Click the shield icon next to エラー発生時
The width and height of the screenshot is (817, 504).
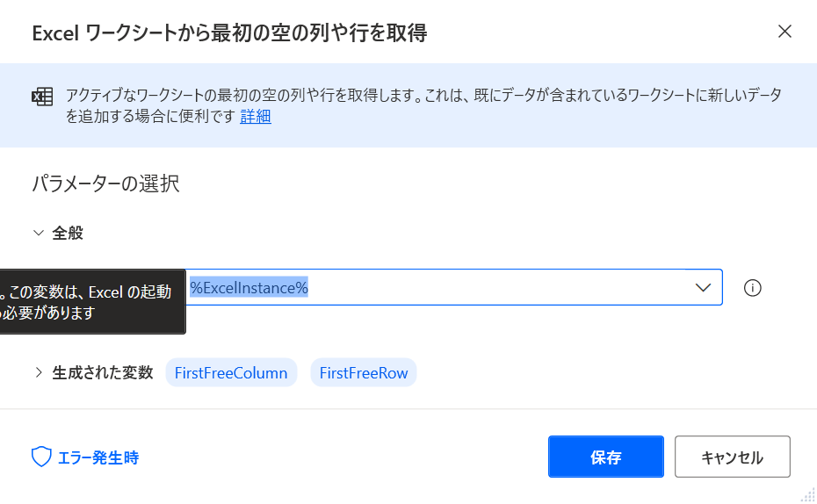[x=41, y=457]
